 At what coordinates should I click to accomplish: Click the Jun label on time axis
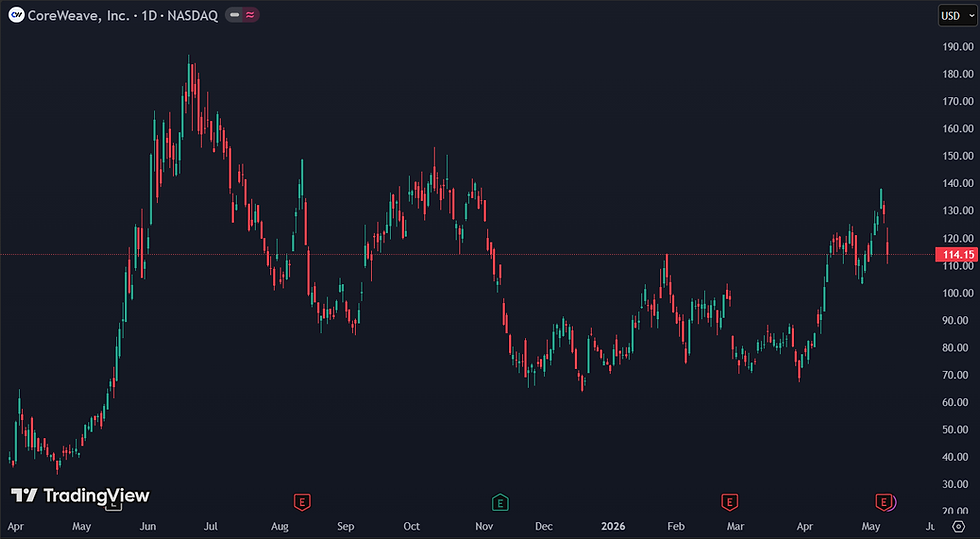click(147, 526)
